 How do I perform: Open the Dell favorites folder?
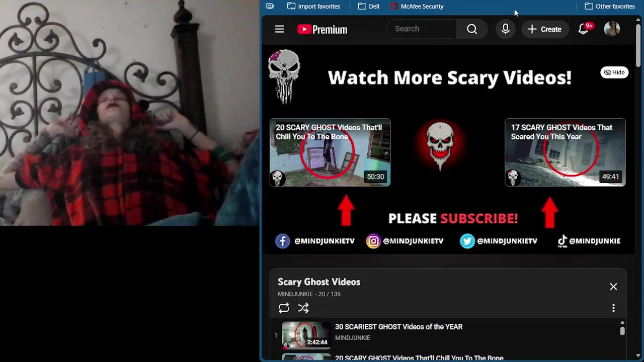368,7
